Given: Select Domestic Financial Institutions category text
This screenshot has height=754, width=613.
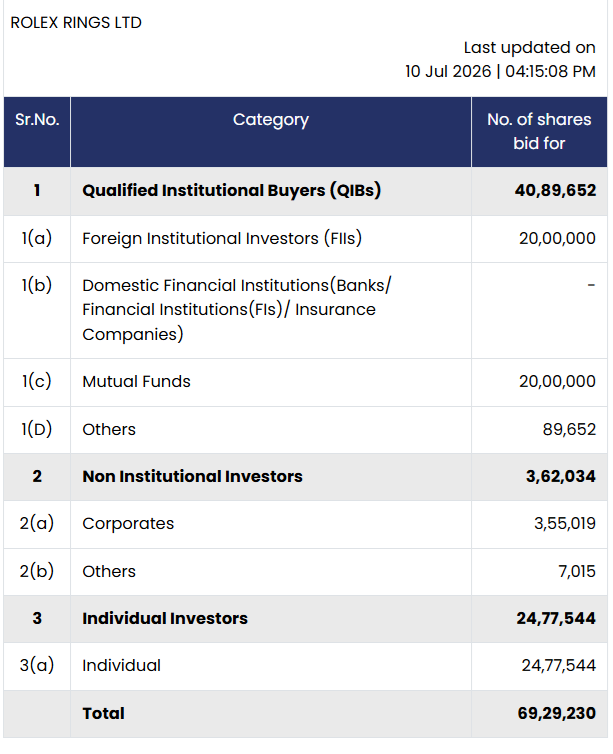Looking at the screenshot, I should coord(237,310).
